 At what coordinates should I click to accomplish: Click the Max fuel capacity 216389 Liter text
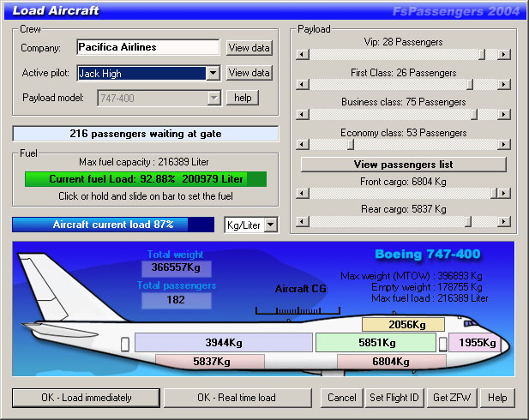point(144,162)
